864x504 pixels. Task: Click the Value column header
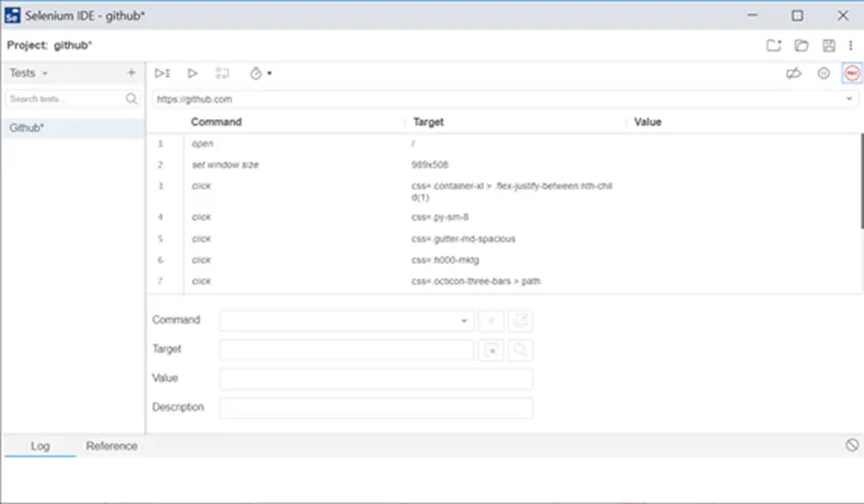click(x=648, y=122)
